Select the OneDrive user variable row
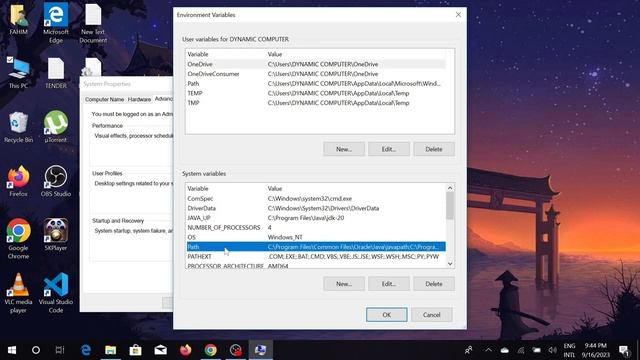Screen dimensions: 640x360 [x=316, y=64]
